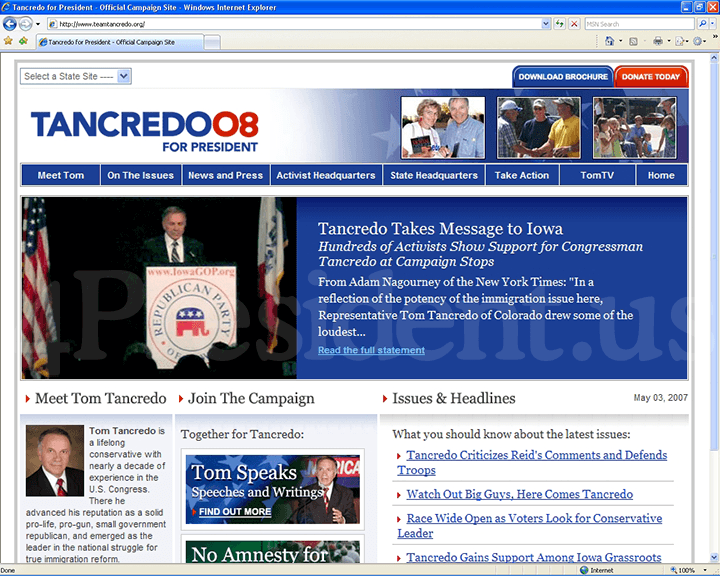Click the Join The Campaign heading

click(x=251, y=398)
